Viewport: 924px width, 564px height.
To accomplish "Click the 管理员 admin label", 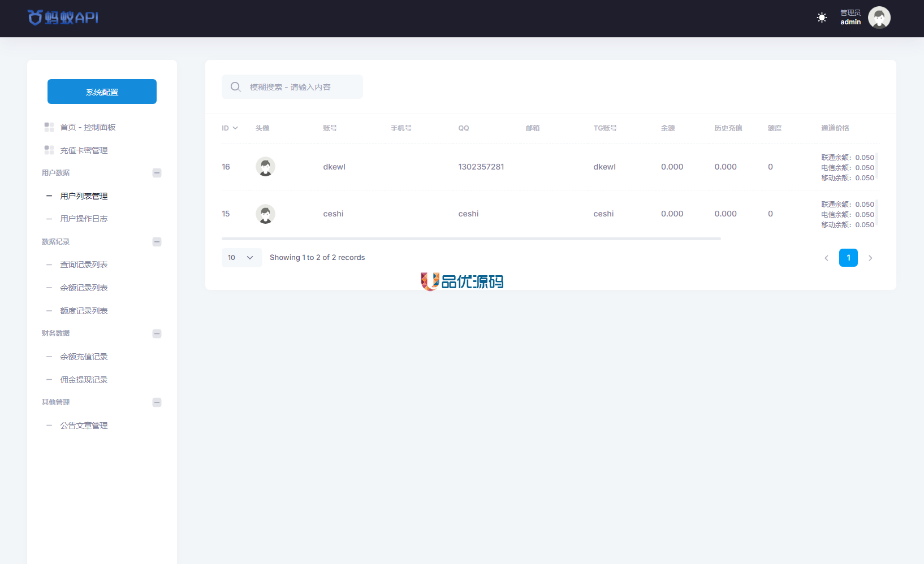I will (x=850, y=18).
